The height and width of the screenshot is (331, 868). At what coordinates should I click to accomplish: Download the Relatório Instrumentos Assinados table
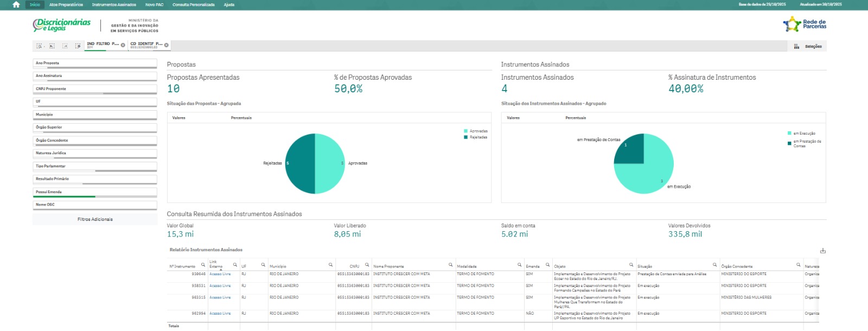pyautogui.click(x=822, y=251)
